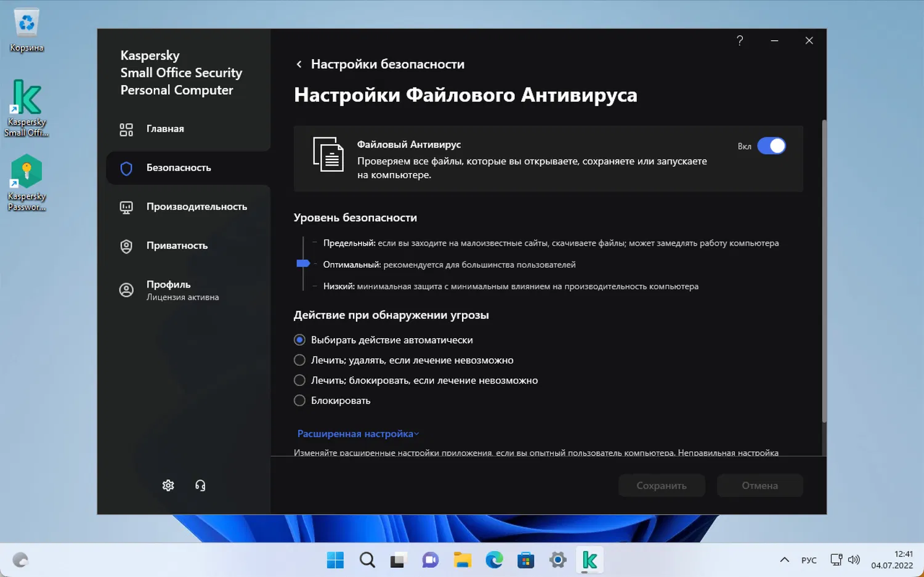Expand Расширенная настройка section

358,434
